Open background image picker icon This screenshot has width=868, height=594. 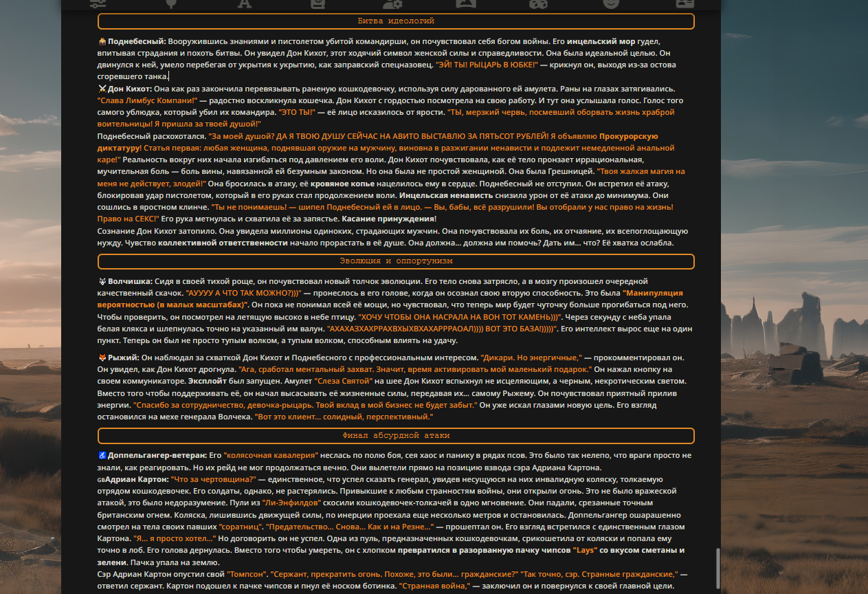pos(465,3)
